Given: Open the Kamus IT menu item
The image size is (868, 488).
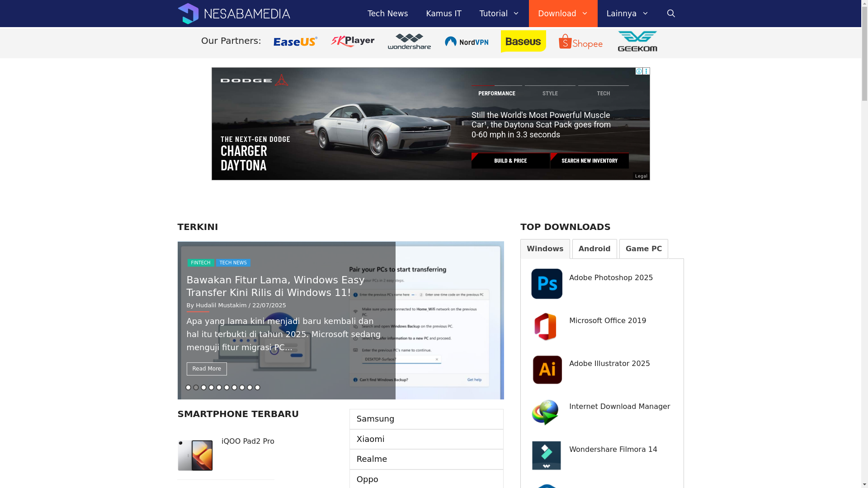Looking at the screenshot, I should [443, 14].
